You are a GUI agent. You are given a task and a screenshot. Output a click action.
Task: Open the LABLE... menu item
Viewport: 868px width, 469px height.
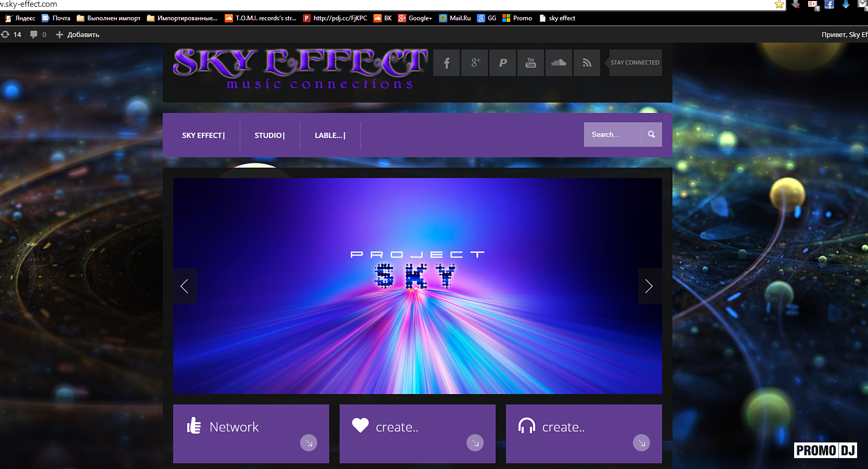pyautogui.click(x=330, y=135)
